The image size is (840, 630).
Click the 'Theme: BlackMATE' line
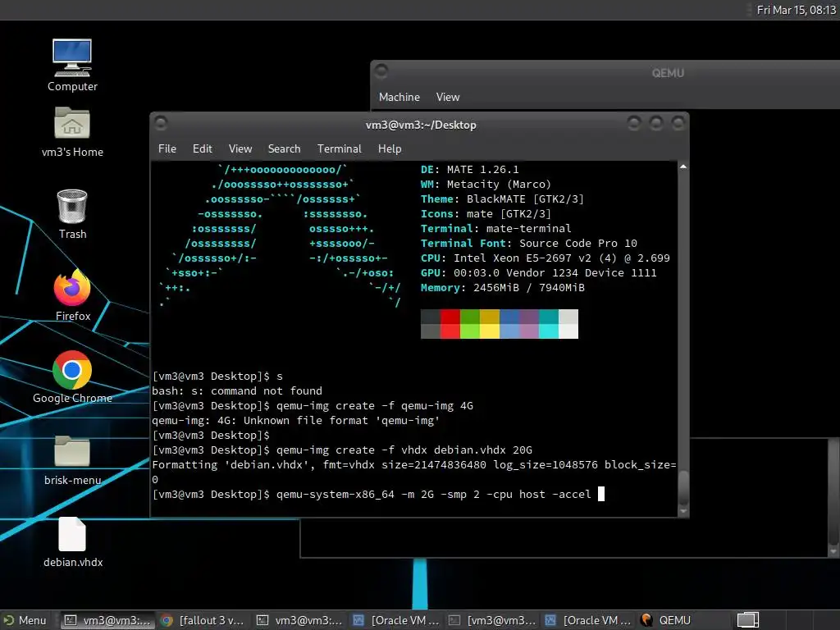click(x=502, y=199)
